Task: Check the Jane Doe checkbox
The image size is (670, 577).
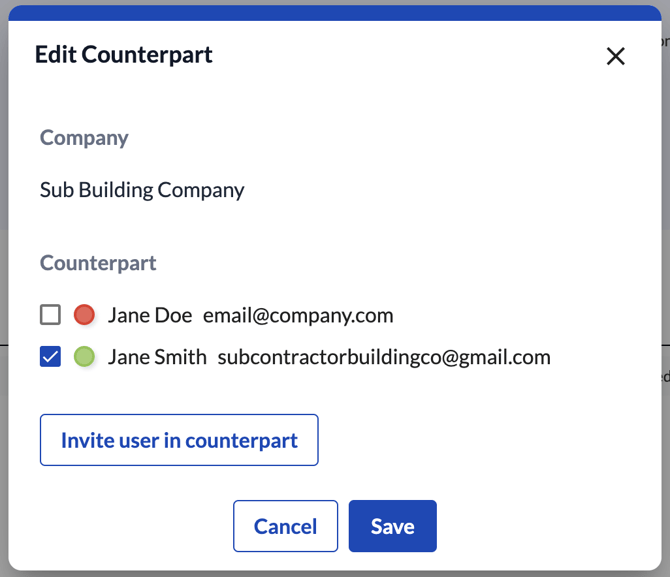Action: (x=50, y=315)
